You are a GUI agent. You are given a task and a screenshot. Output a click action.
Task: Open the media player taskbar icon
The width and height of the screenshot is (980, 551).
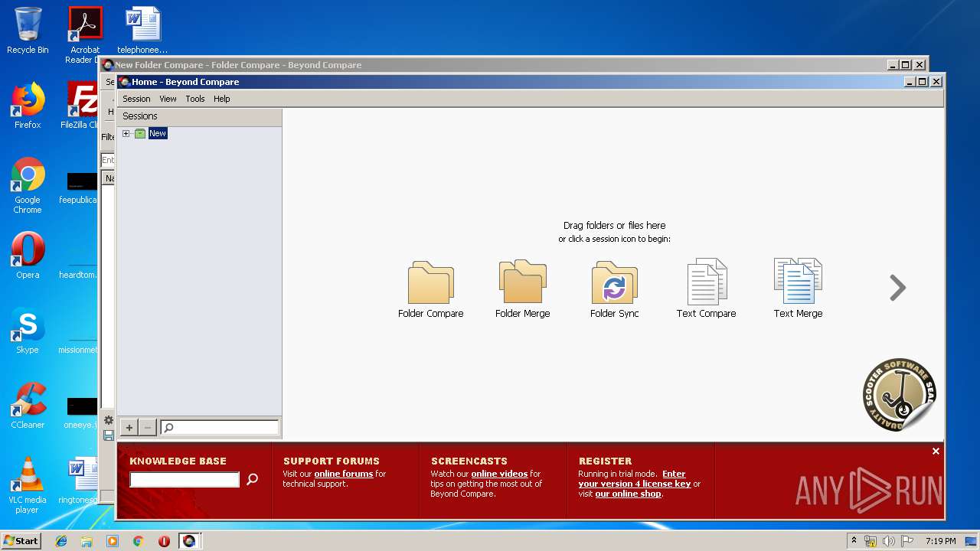point(113,541)
